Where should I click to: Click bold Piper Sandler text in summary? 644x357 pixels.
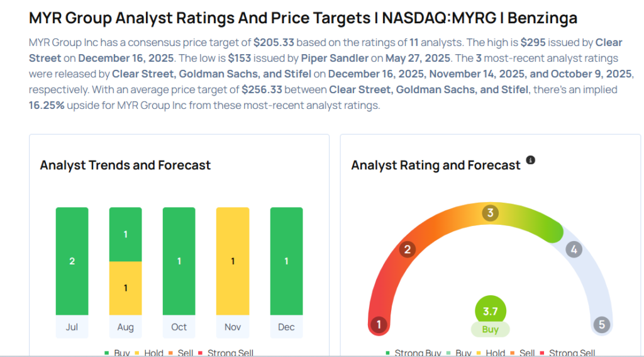(330, 58)
